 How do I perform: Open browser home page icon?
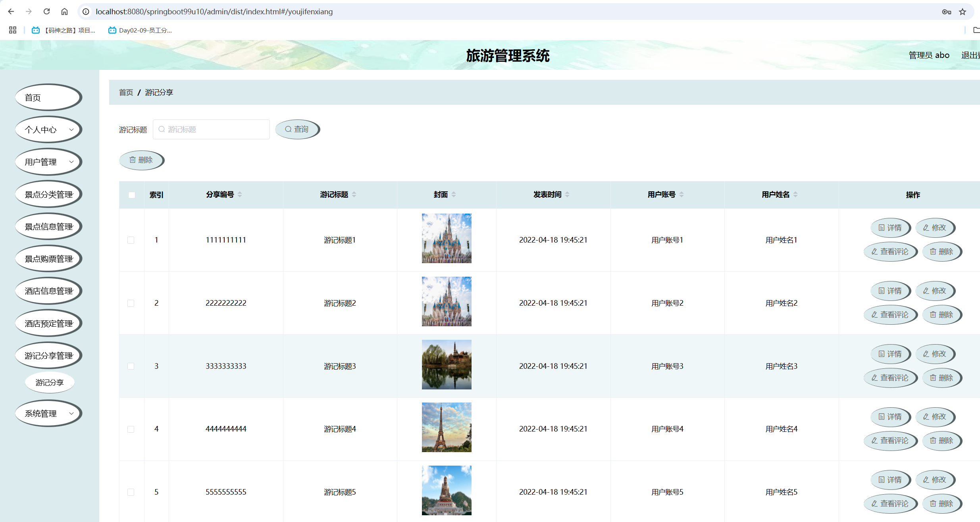coord(64,12)
